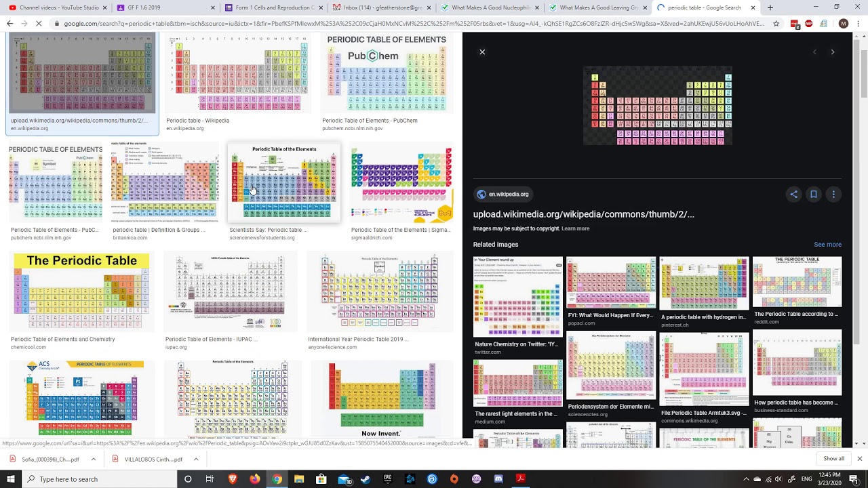The height and width of the screenshot is (488, 868).
Task: Open the Adblock Plus extension
Action: tap(808, 24)
